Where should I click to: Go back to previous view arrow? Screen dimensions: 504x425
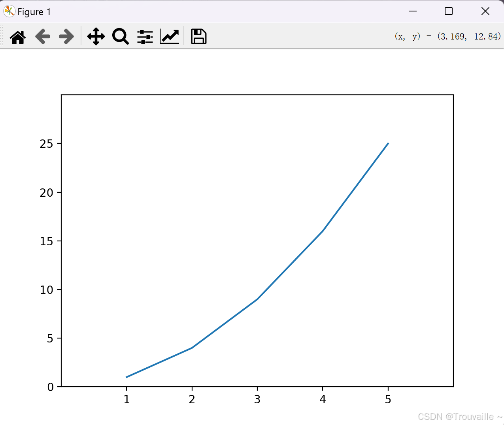click(x=43, y=37)
